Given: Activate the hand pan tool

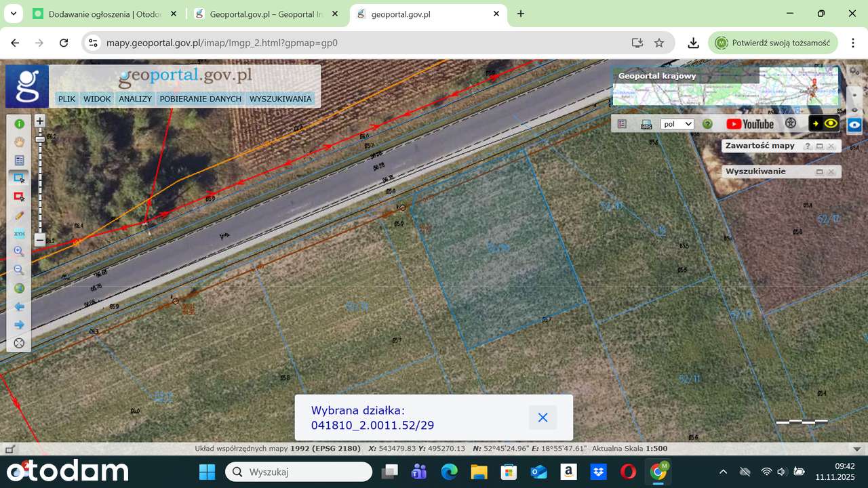Looking at the screenshot, I should [19, 142].
